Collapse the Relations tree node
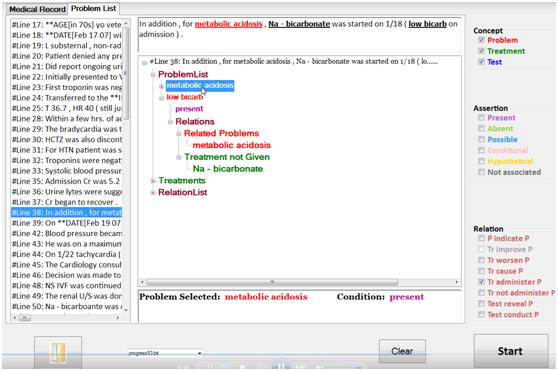The width and height of the screenshot is (558, 371). tap(170, 122)
